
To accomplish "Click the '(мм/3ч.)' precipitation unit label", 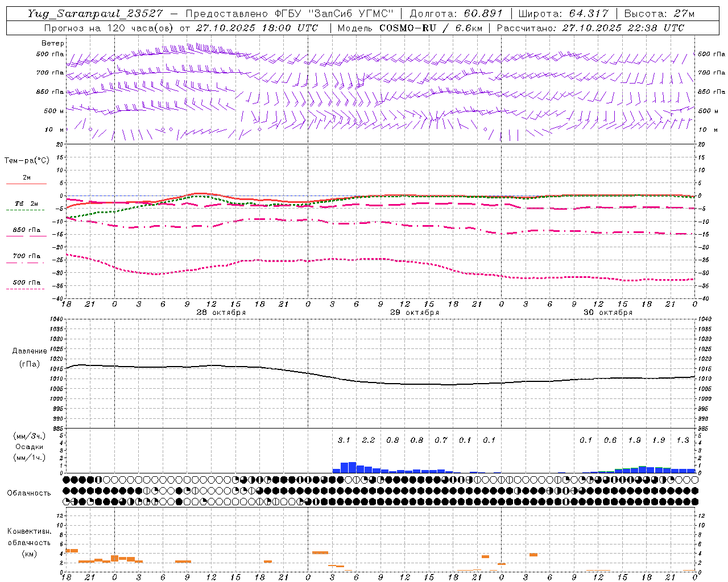I will pos(30,436).
